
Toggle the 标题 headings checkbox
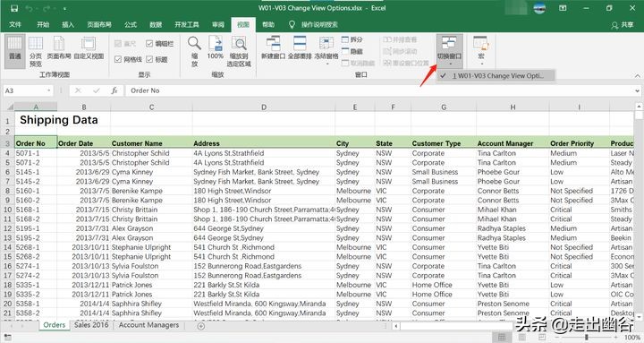click(157, 60)
